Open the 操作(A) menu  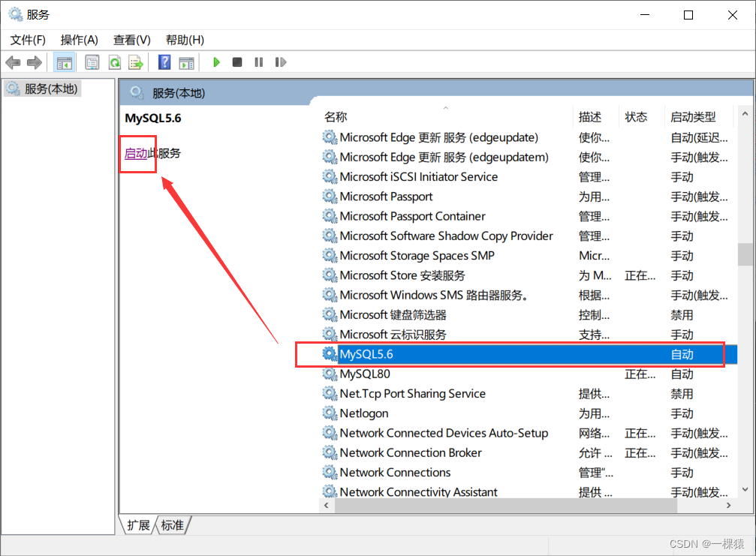79,40
